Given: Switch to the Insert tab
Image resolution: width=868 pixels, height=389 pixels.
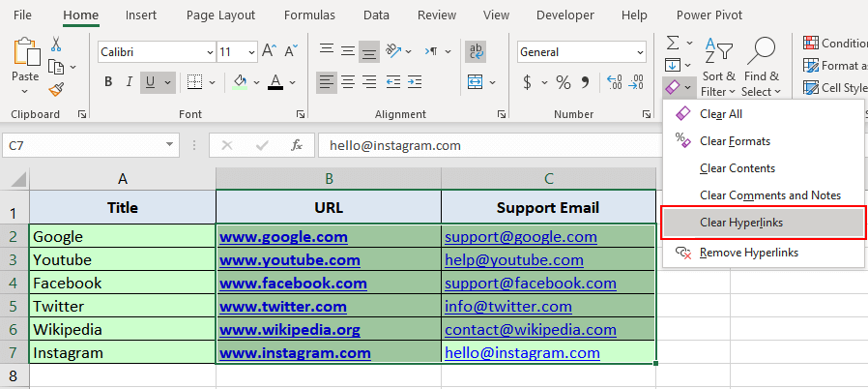Looking at the screenshot, I should pyautogui.click(x=140, y=15).
